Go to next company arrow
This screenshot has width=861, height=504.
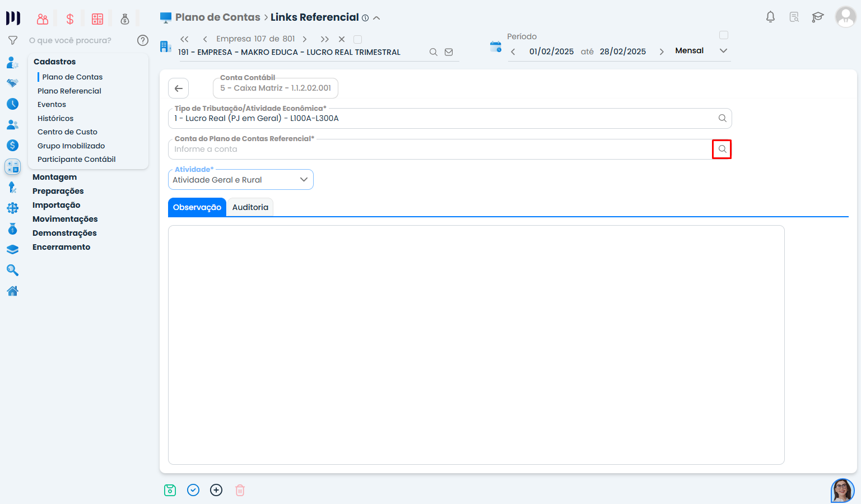click(305, 39)
